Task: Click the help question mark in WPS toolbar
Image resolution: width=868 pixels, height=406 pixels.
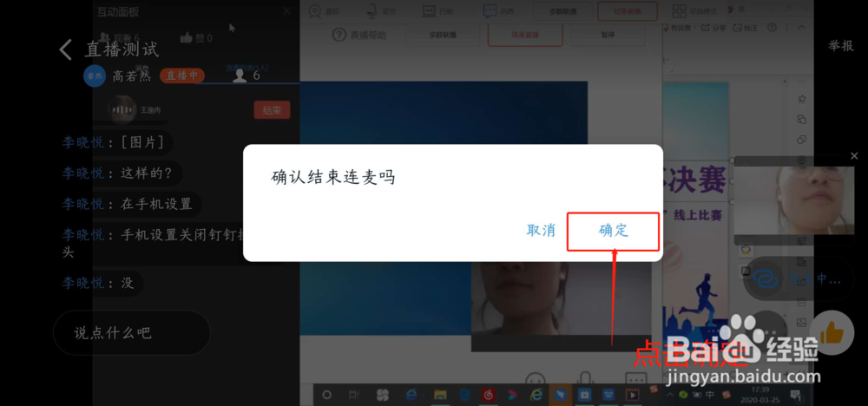Action: point(772,27)
